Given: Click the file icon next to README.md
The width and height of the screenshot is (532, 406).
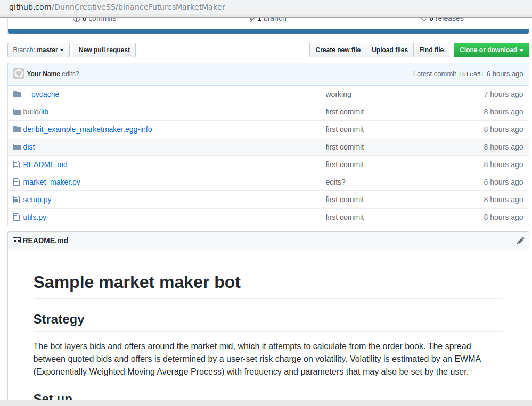Looking at the screenshot, I should (x=17, y=164).
